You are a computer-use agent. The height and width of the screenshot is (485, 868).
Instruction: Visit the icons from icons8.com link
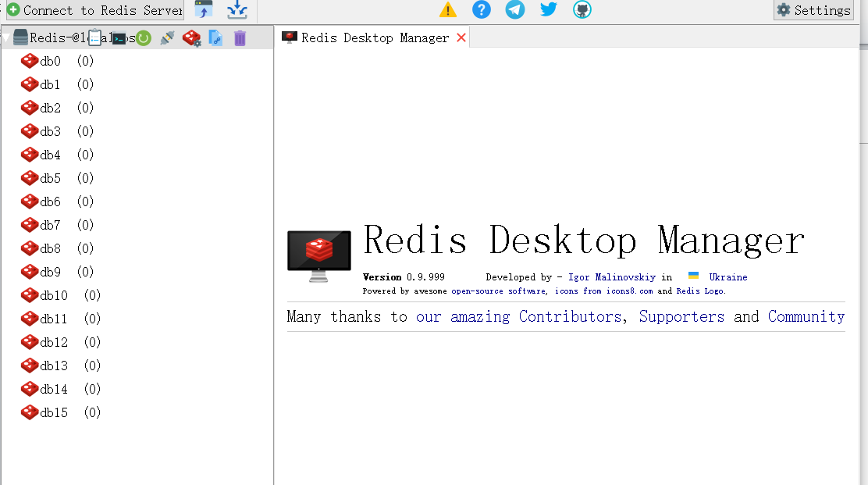pos(604,291)
